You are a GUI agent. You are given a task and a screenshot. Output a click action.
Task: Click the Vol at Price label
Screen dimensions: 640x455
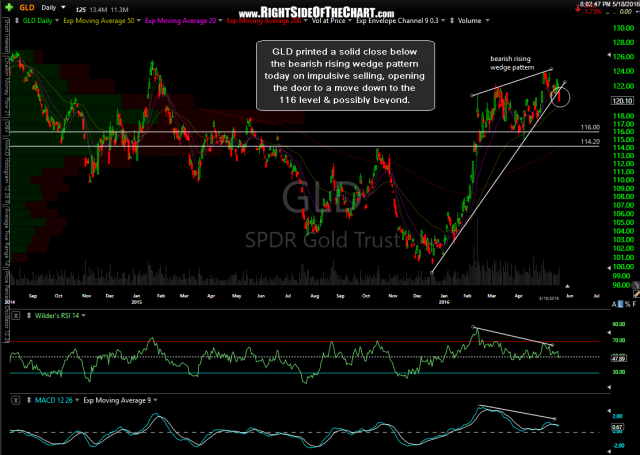[x=329, y=20]
